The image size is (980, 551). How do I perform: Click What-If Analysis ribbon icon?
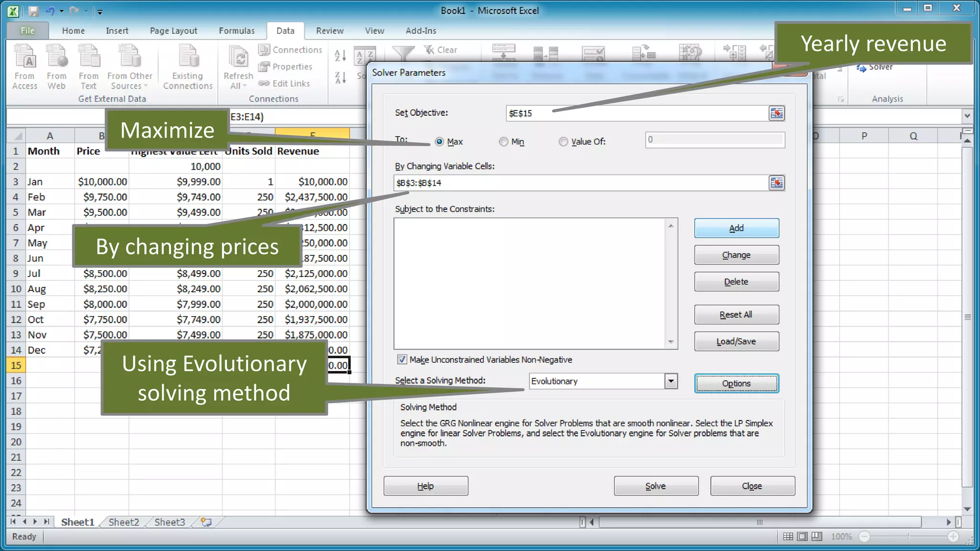(690, 53)
